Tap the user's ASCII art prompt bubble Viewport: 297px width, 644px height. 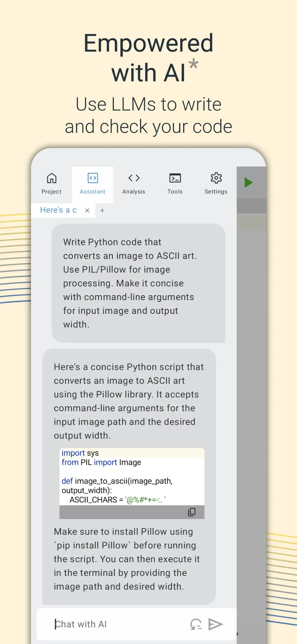pos(138,283)
